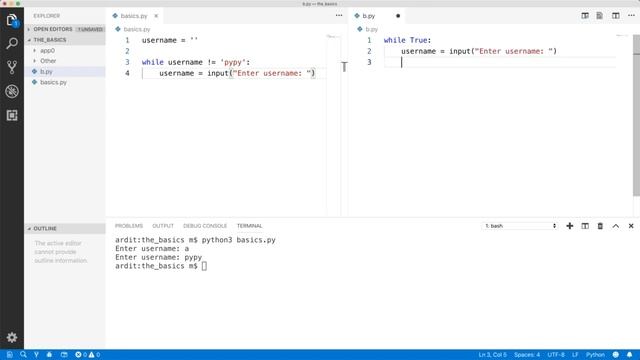Click the branch icon in the status bar
640x360 pixels.
36,355
